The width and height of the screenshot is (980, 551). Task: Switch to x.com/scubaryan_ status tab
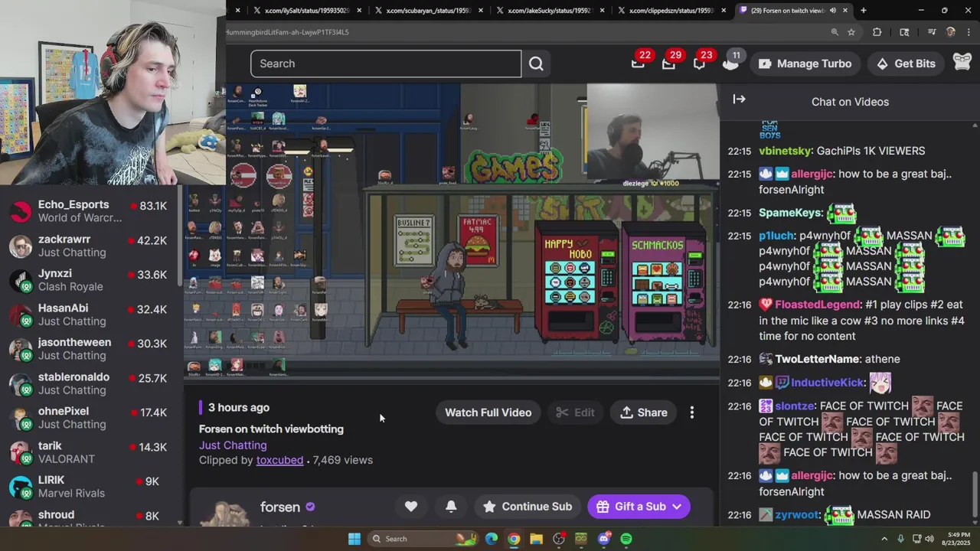tap(429, 11)
